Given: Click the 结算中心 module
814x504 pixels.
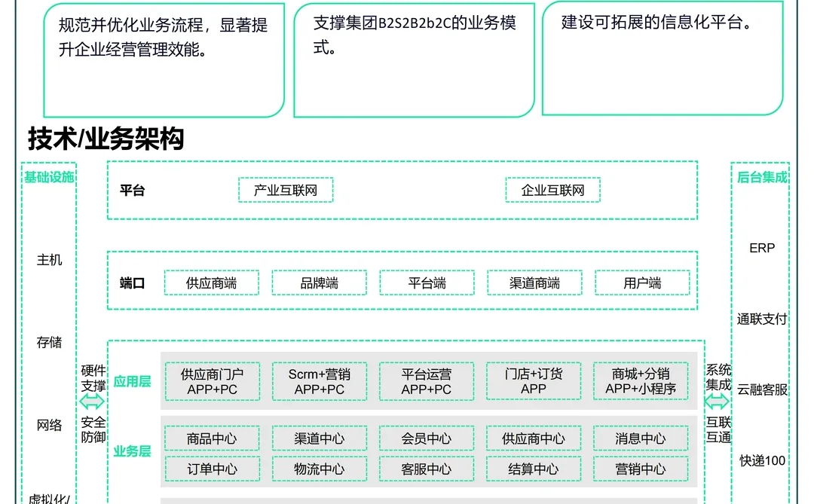Looking at the screenshot, I should point(533,469).
